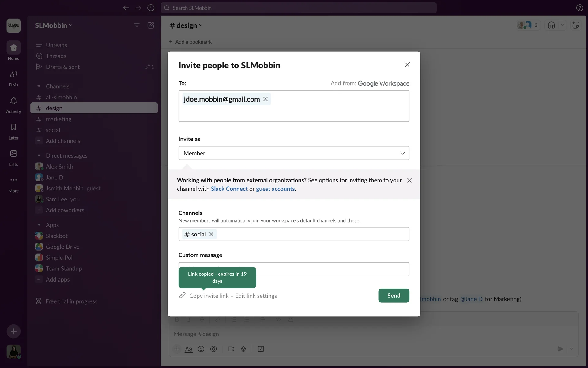Expand the SLMobbin workspace menu
The width and height of the screenshot is (588, 368).
pyautogui.click(x=54, y=25)
